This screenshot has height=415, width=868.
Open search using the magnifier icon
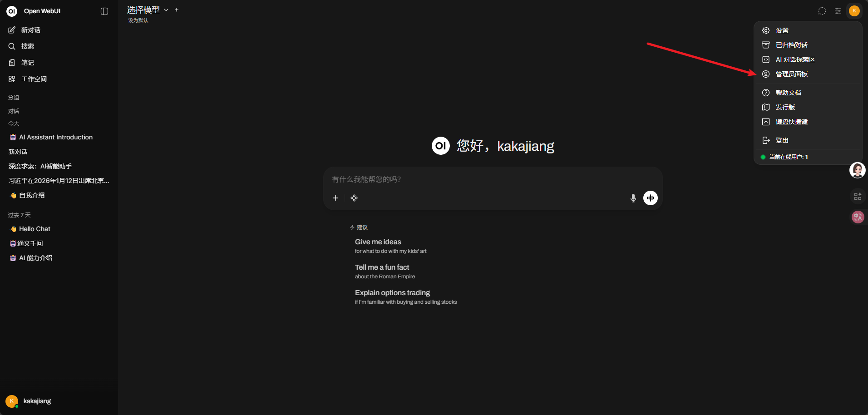pyautogui.click(x=12, y=46)
